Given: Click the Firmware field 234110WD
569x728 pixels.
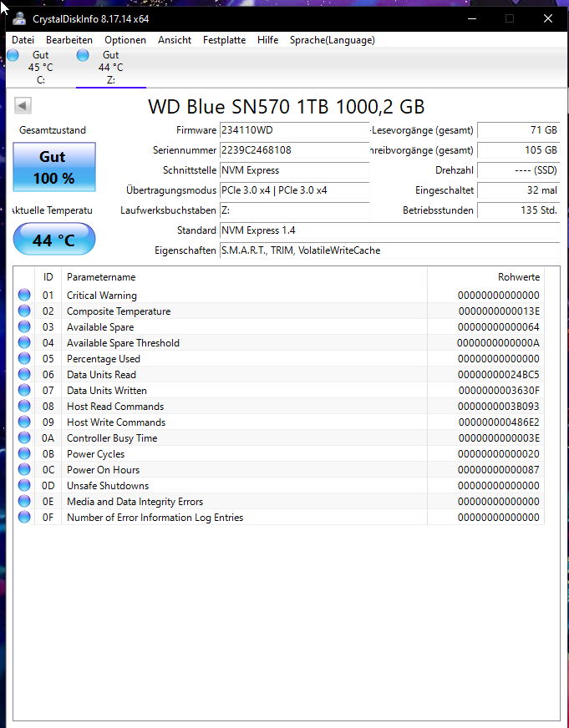Looking at the screenshot, I should click(x=294, y=130).
